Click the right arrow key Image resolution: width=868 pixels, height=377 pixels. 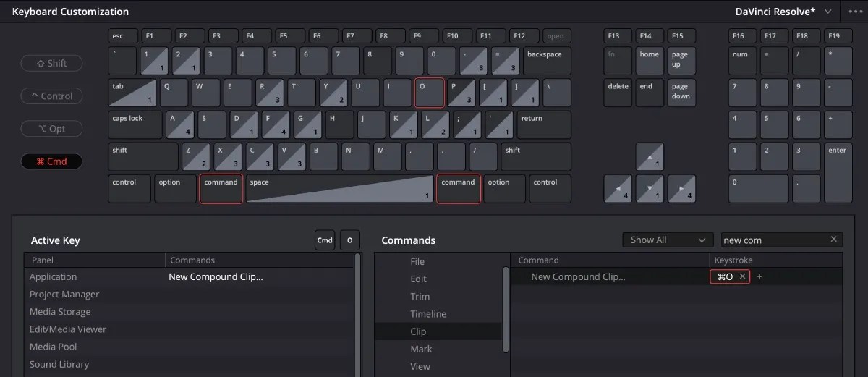681,188
